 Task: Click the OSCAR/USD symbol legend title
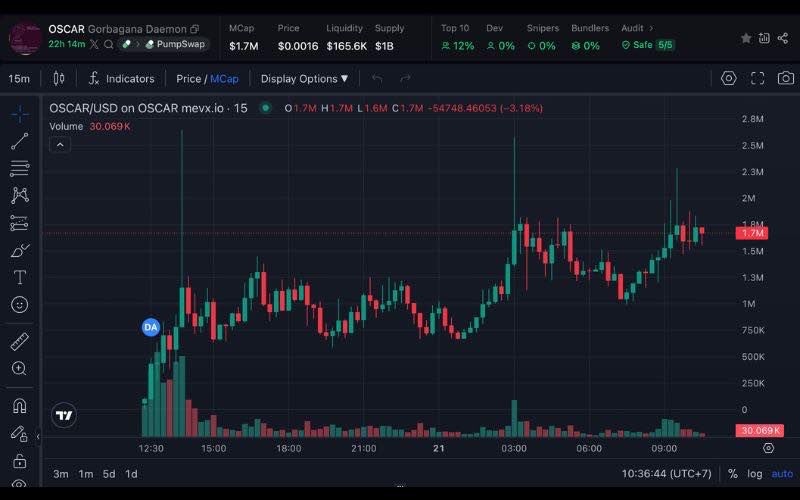point(148,108)
